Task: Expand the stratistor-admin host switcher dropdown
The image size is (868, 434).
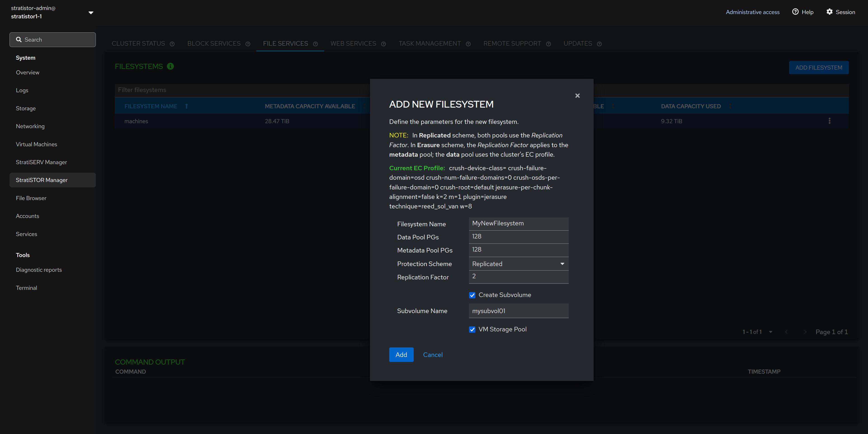Action: point(91,12)
